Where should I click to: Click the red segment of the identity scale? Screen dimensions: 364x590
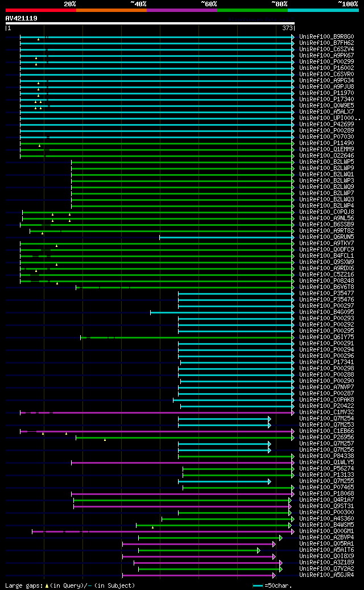40,10
